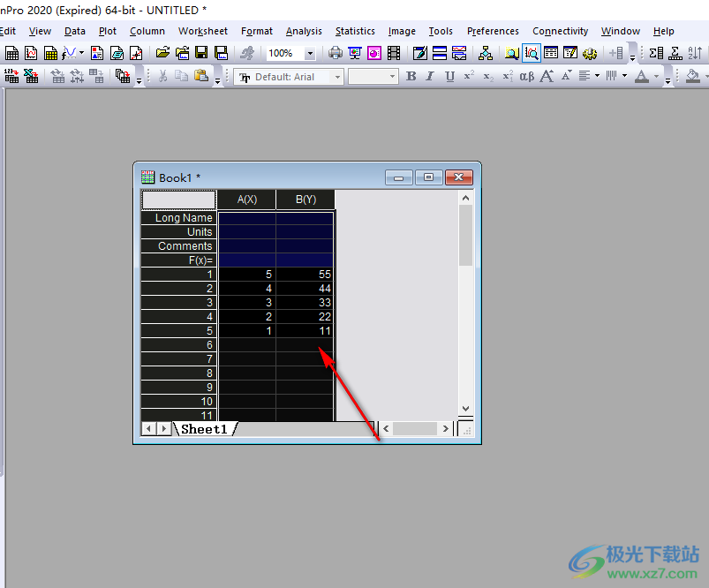The image size is (709, 588).
Task: Open the empty font size dropdown
Action: (392, 77)
